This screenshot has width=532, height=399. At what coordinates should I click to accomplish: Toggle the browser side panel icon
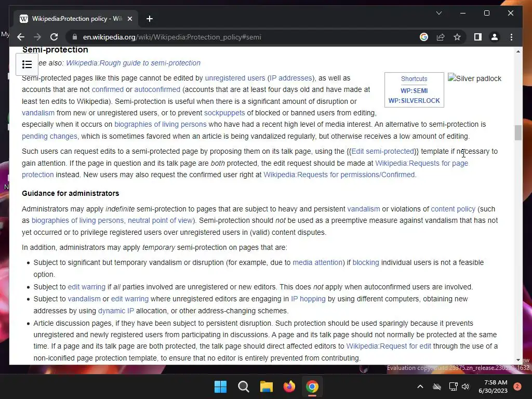[478, 37]
